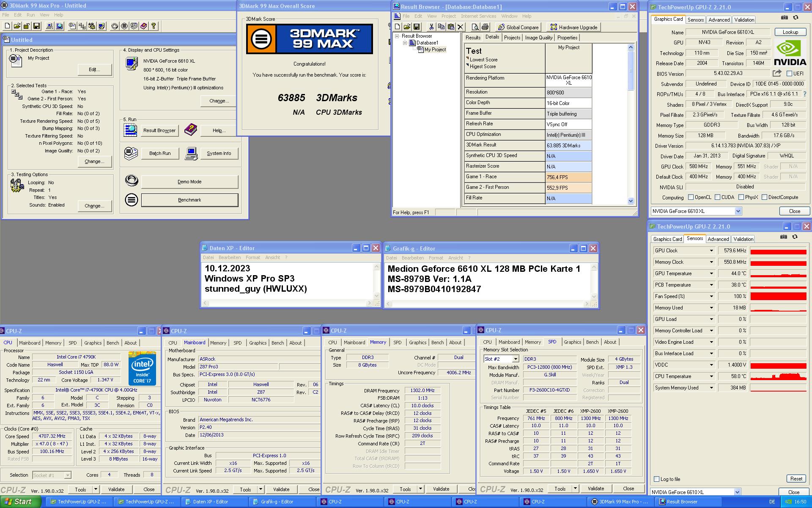
Task: Click the Lookup button in GPU-Z
Action: 790,32
